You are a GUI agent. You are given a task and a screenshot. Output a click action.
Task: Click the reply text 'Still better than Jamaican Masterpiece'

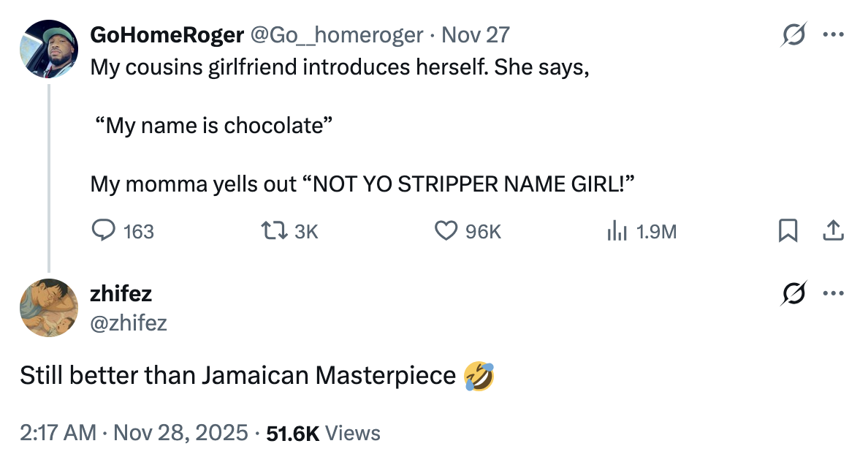point(238,376)
